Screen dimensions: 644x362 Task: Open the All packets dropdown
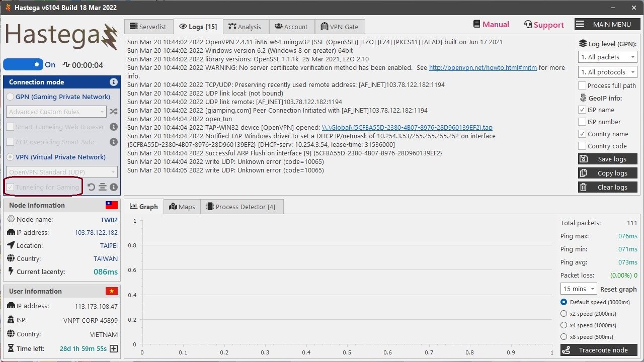(608, 57)
